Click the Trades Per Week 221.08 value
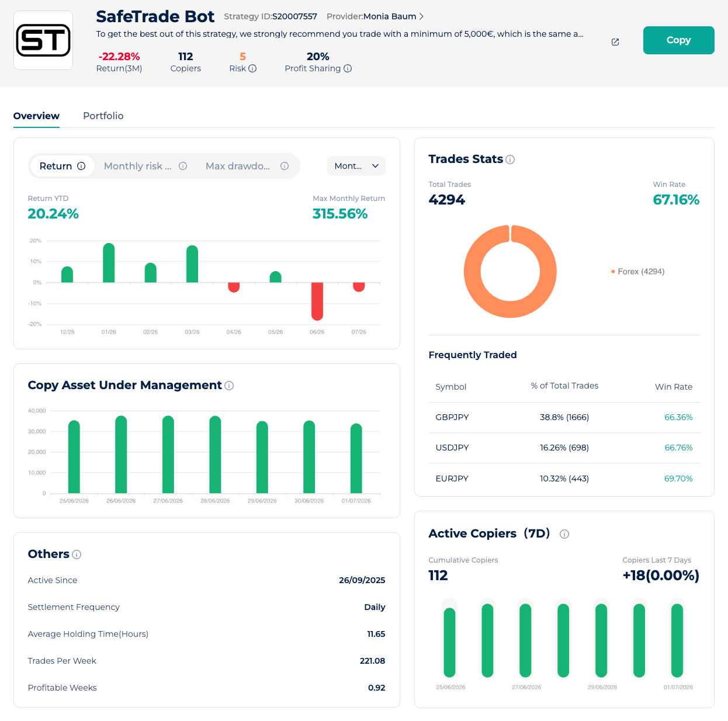Image resolution: width=728 pixels, height=721 pixels. pos(372,661)
